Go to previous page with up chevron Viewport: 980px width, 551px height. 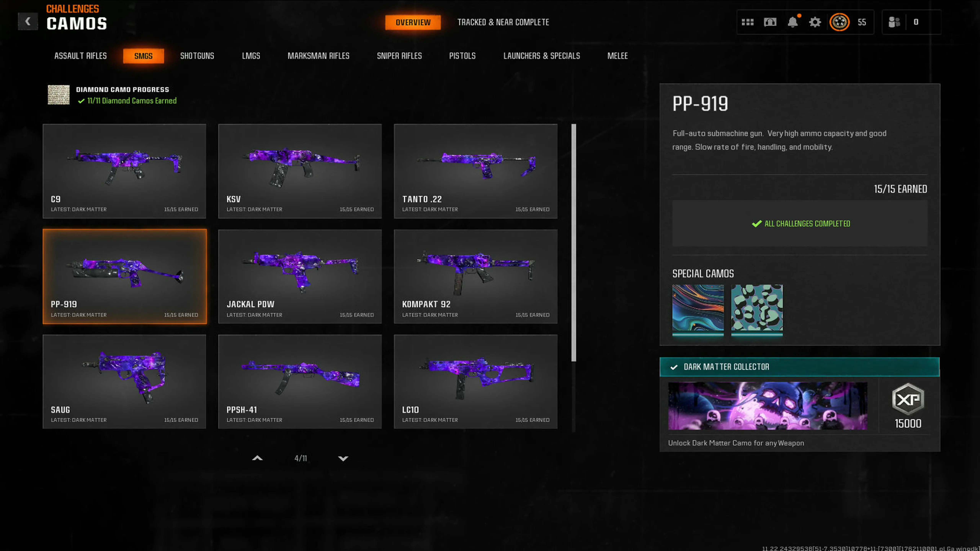(x=258, y=458)
